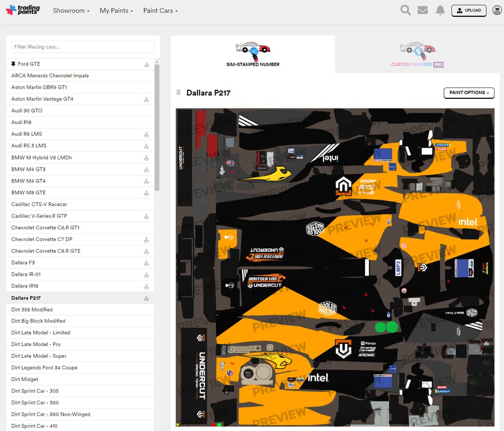
Task: Focus the Filter iRacing cars field
Action: coord(83,47)
